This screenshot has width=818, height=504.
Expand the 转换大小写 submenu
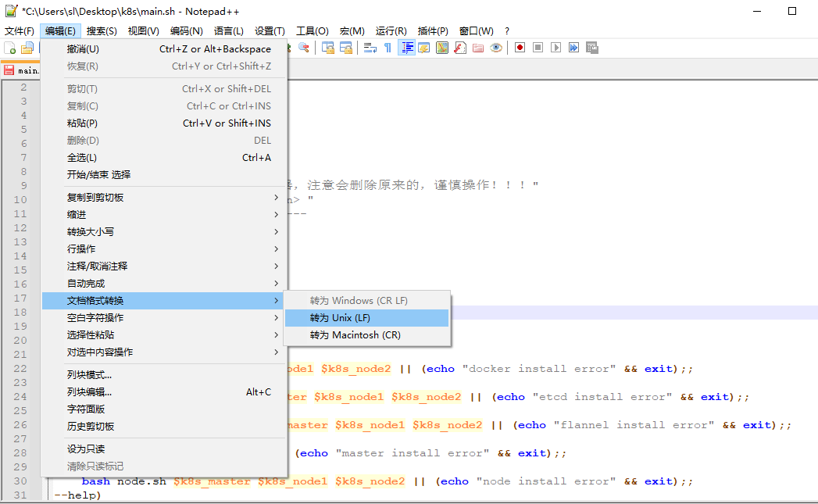pos(164,231)
